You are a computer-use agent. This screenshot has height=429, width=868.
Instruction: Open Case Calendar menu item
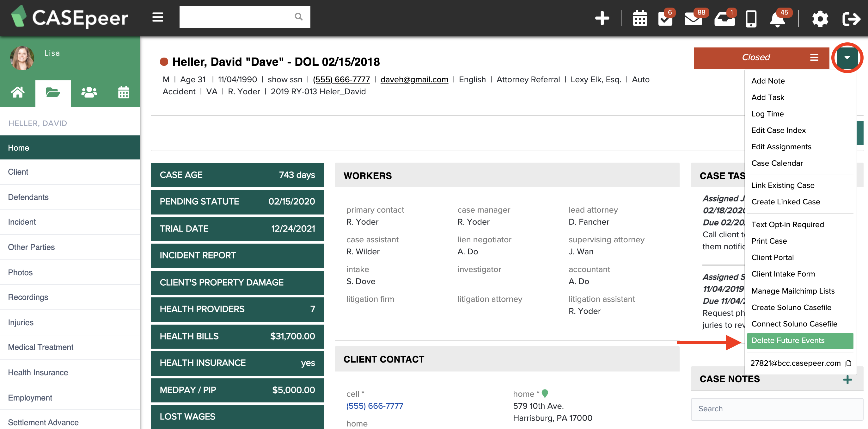777,163
